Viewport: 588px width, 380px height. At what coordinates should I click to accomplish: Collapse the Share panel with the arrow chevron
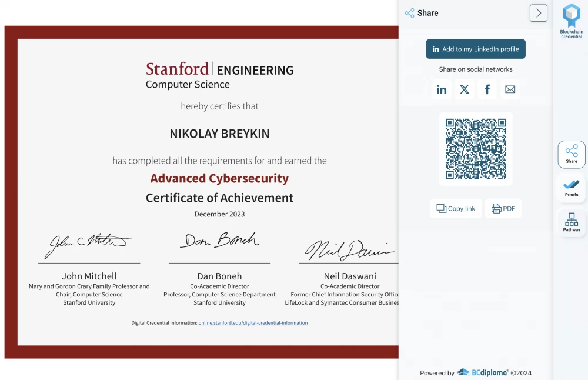click(x=538, y=12)
